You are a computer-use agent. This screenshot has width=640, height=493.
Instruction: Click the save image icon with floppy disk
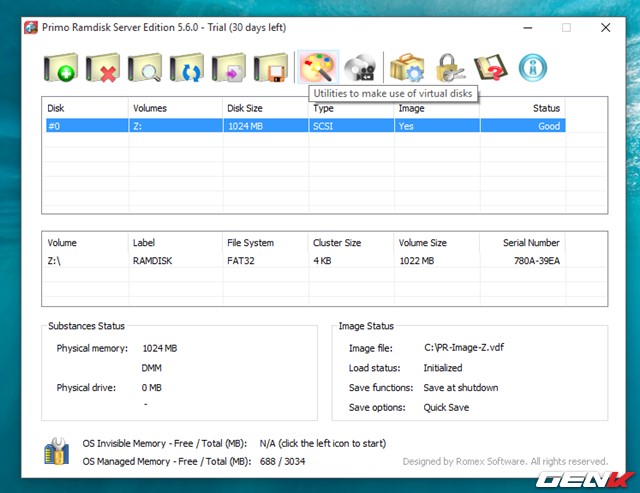271,67
